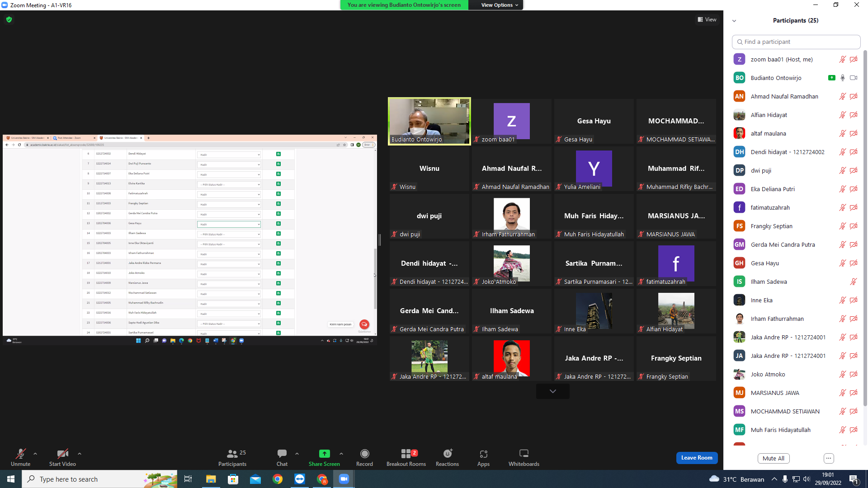868x488 pixels.
Task: Click the Z avatar of zoom baa01 in list
Action: click(740, 59)
